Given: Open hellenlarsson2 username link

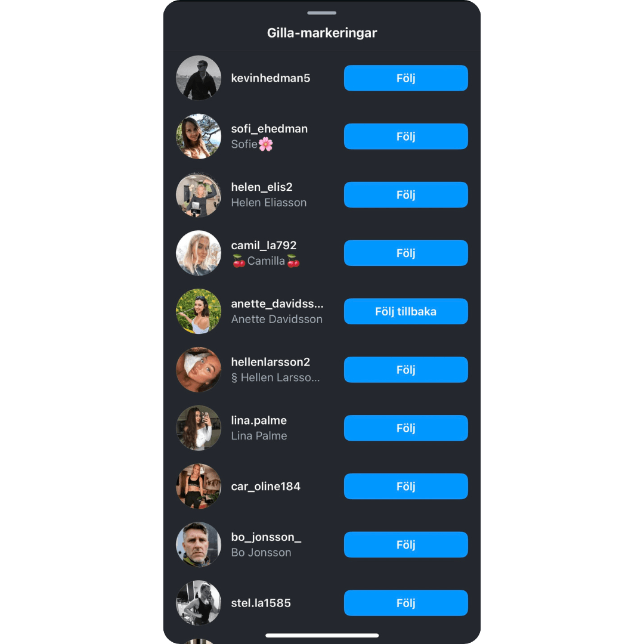Looking at the screenshot, I should pos(271,362).
